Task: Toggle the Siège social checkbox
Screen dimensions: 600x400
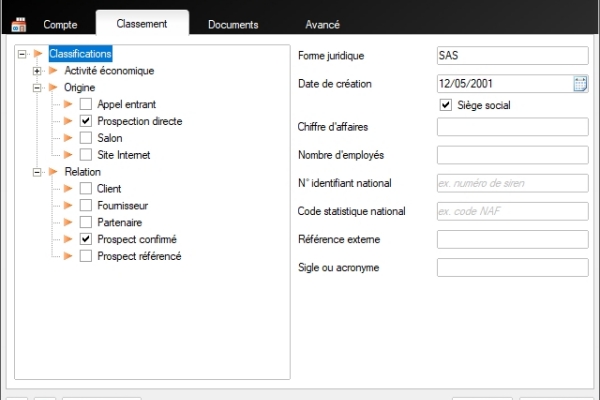Action: [x=446, y=104]
